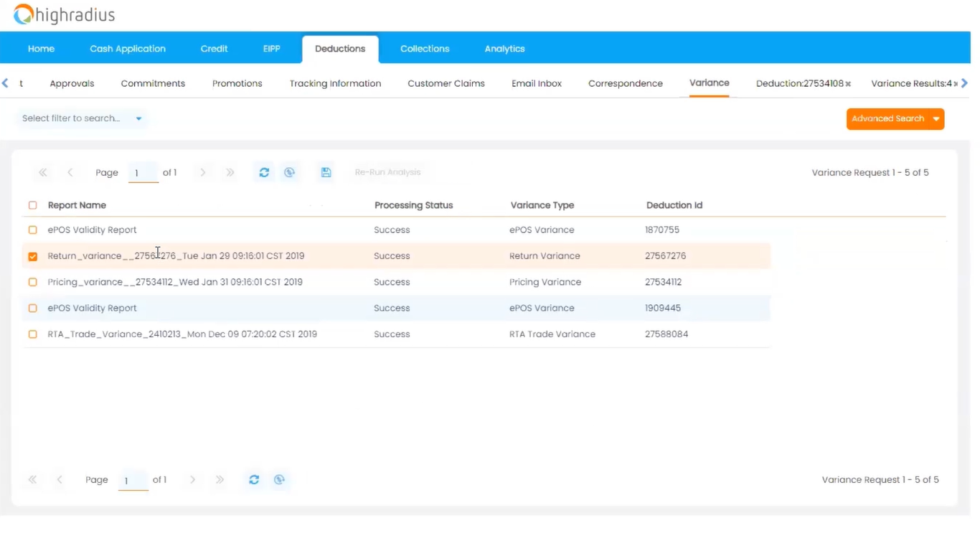The height and width of the screenshot is (551, 980).
Task: Check the Pricing_variance report row checkbox
Action: (33, 282)
